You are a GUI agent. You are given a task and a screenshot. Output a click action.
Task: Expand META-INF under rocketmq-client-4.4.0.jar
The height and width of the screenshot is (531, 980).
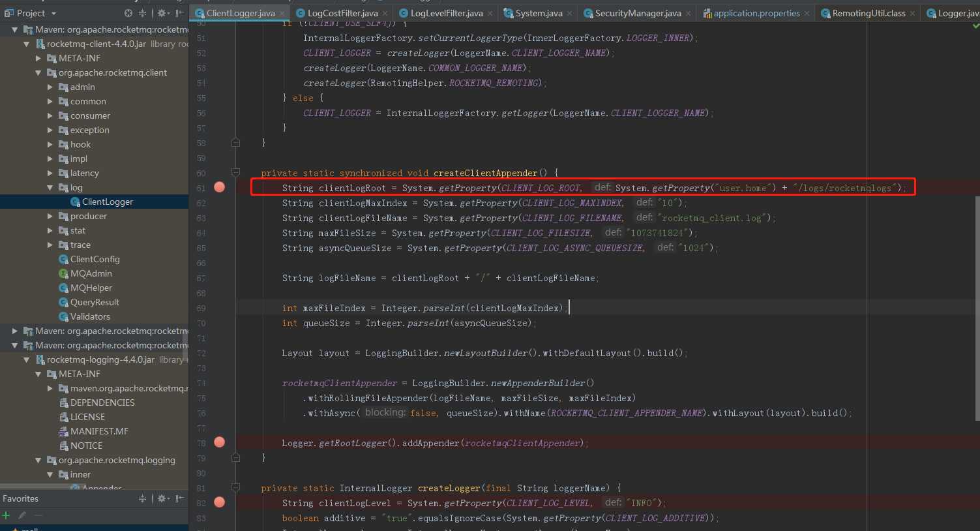click(38, 58)
